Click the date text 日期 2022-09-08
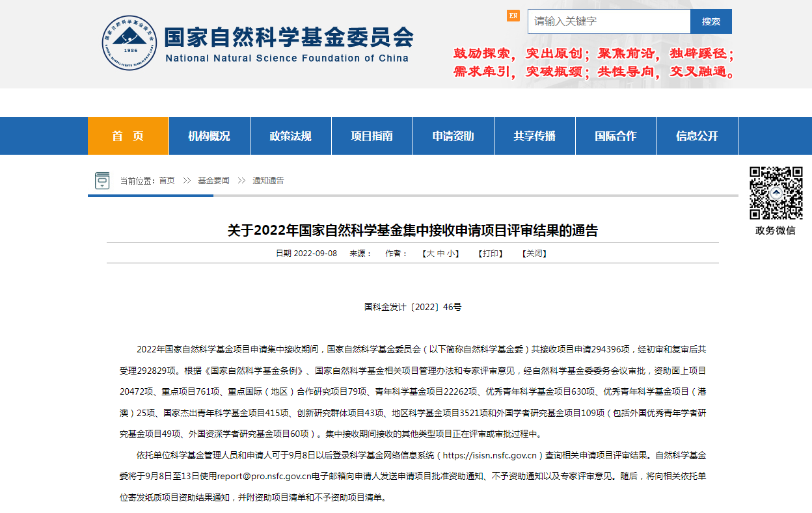Screen dimensions: 812x513 [x=306, y=254]
